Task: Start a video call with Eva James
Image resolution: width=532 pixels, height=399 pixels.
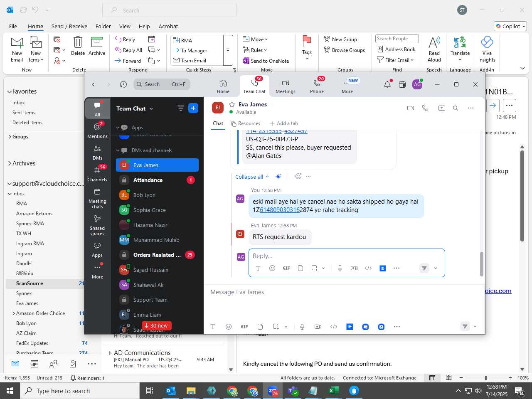Action: coord(411,108)
